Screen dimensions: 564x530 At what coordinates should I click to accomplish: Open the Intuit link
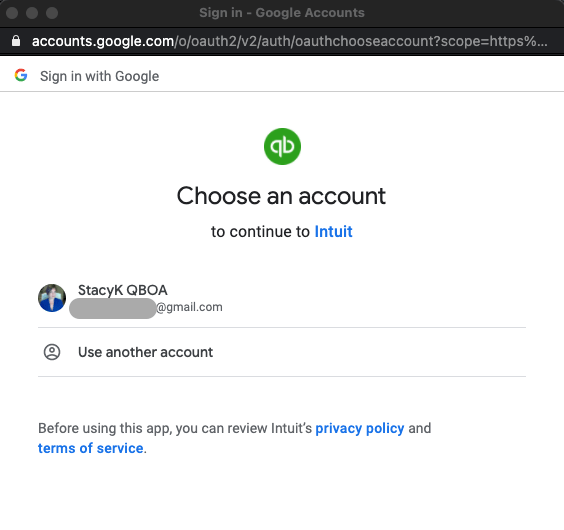[x=333, y=231]
